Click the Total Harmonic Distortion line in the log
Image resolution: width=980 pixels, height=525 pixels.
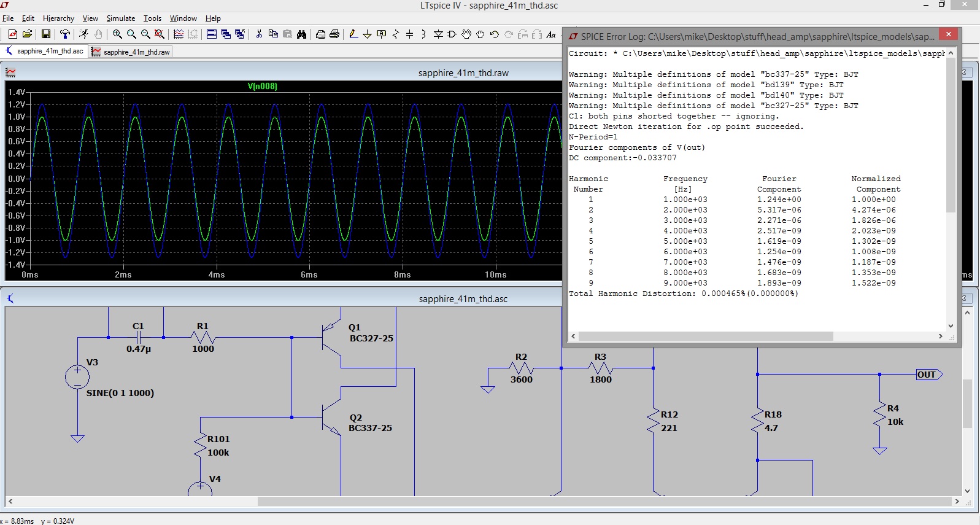(684, 294)
